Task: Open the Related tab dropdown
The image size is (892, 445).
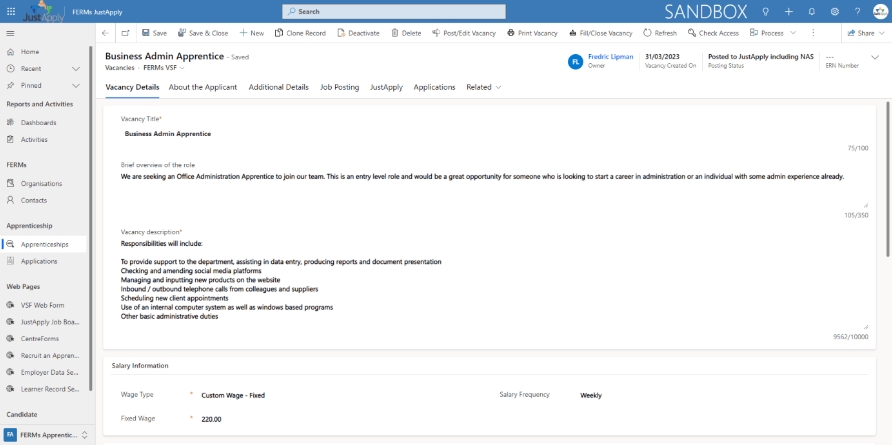Action: [x=484, y=87]
